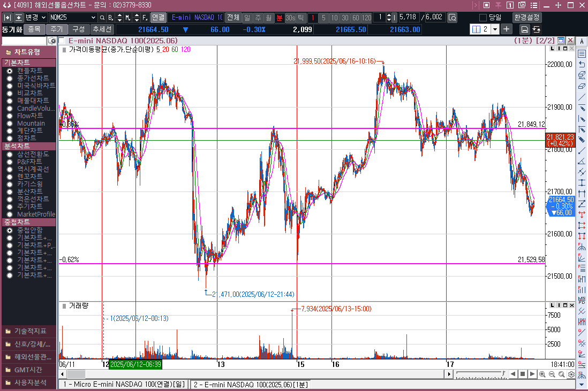
Task: Expand more drawing tools with the down arrow
Action: tap(582, 385)
